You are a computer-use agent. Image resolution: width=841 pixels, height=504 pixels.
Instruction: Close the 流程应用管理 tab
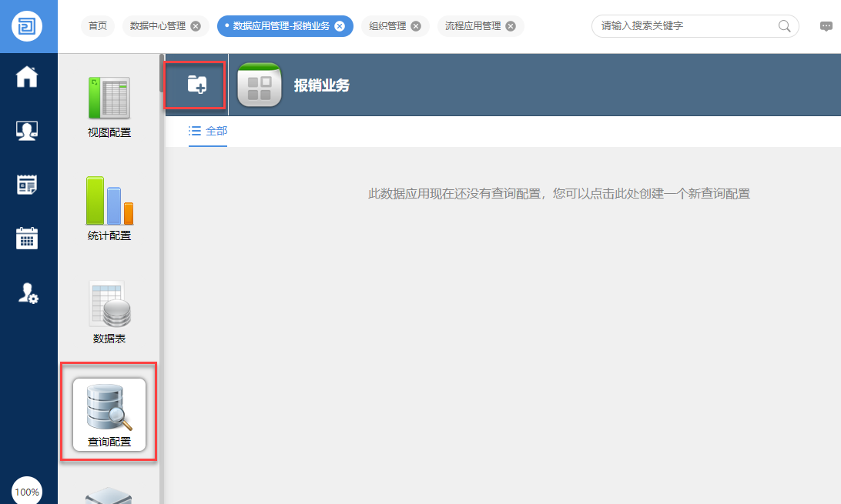point(511,26)
